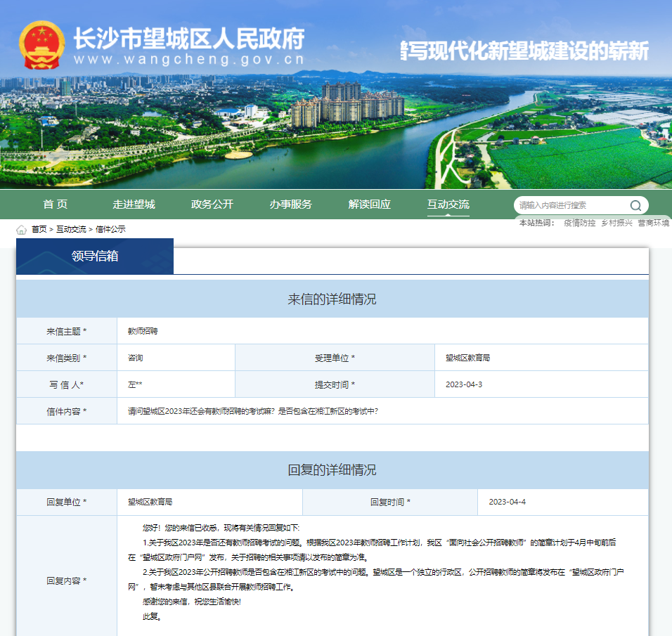Open the 首页 navigation menu item
The width and height of the screenshot is (672, 636).
(x=56, y=205)
